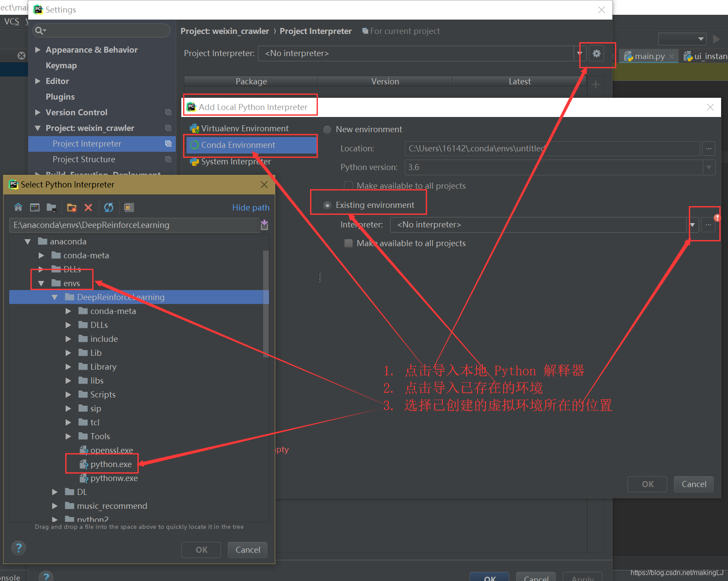Cancel the Select Python Interpreter dialog
728x581 pixels.
[x=248, y=550]
